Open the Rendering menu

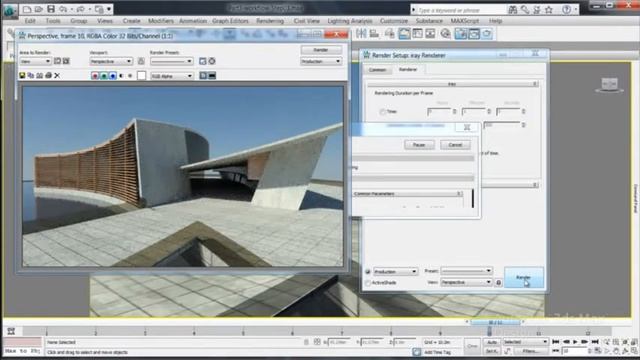[x=270, y=21]
